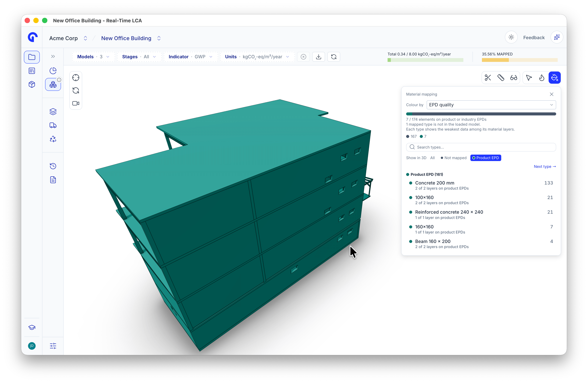Toggle the light theme sun icon

[511, 37]
